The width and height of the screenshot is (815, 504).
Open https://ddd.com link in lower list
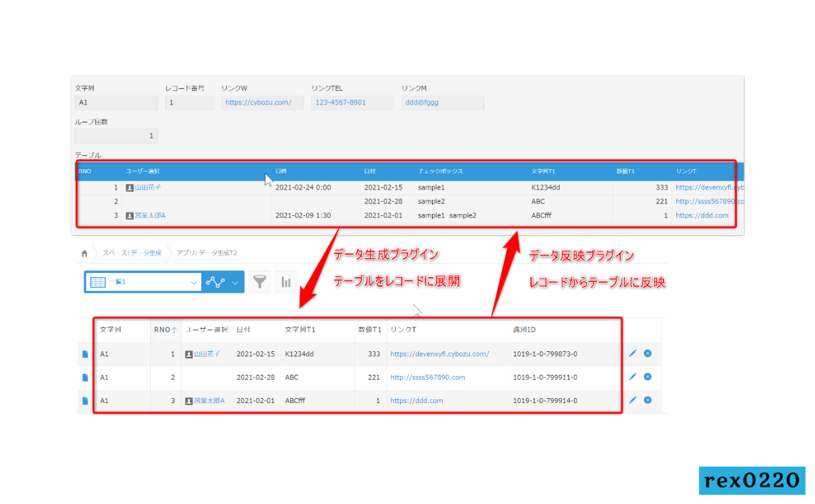(x=416, y=401)
